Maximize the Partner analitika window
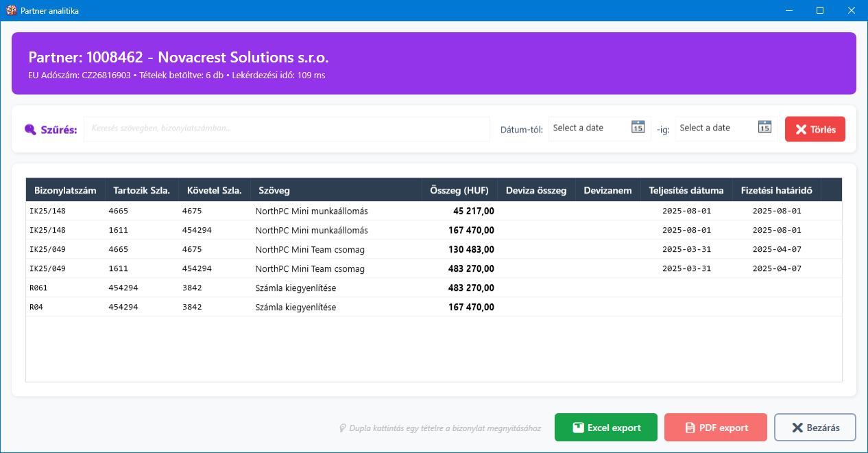Screen dimensions: 868x453 tap(820, 10)
